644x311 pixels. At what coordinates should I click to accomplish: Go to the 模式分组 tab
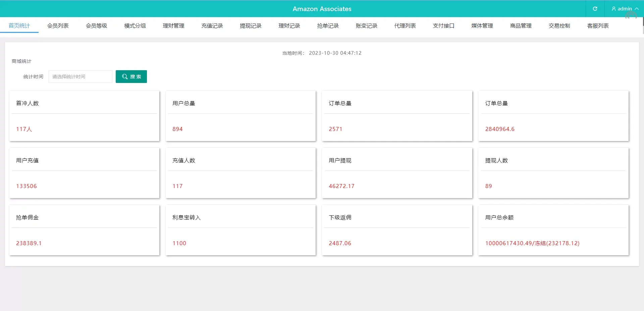point(135,26)
